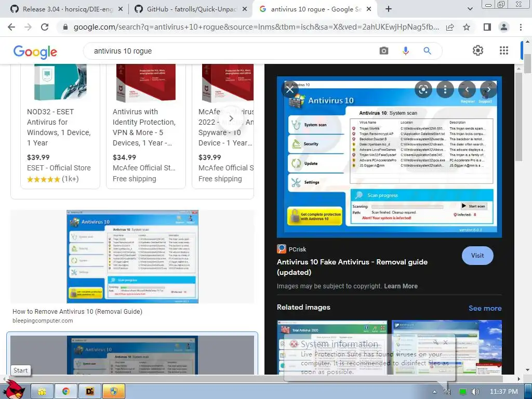This screenshot has width=532, height=399.
Task: Reload the current page
Action: [45, 27]
